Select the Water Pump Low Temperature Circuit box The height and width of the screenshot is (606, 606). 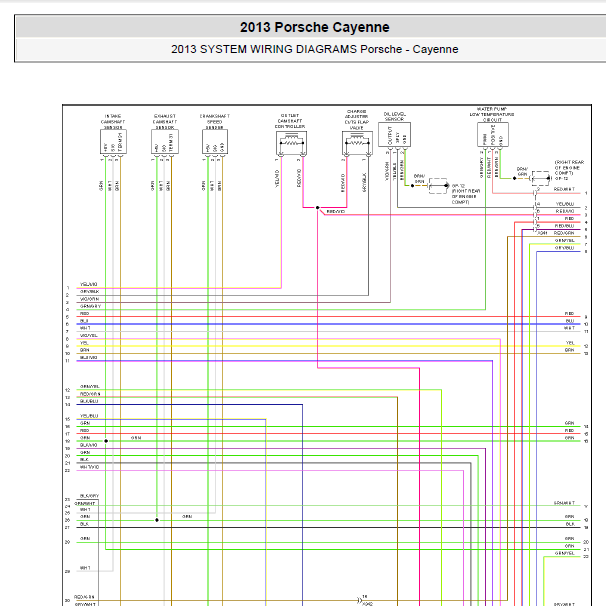(493, 134)
